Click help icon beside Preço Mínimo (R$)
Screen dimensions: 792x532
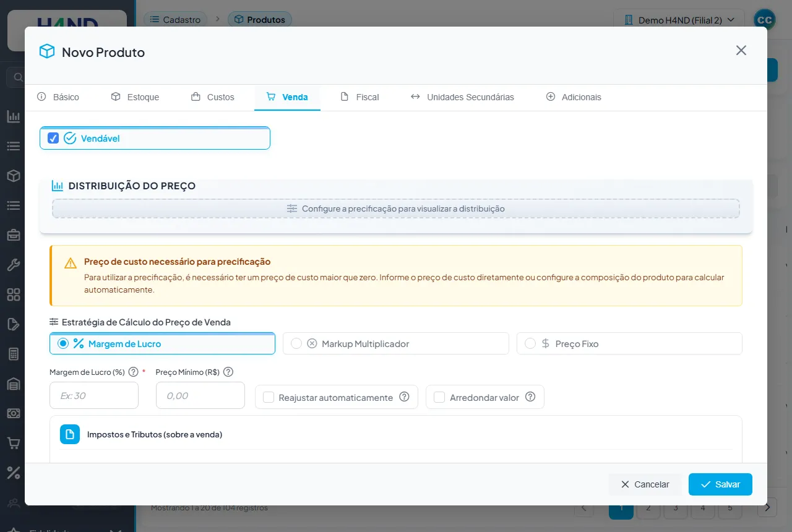pos(228,372)
